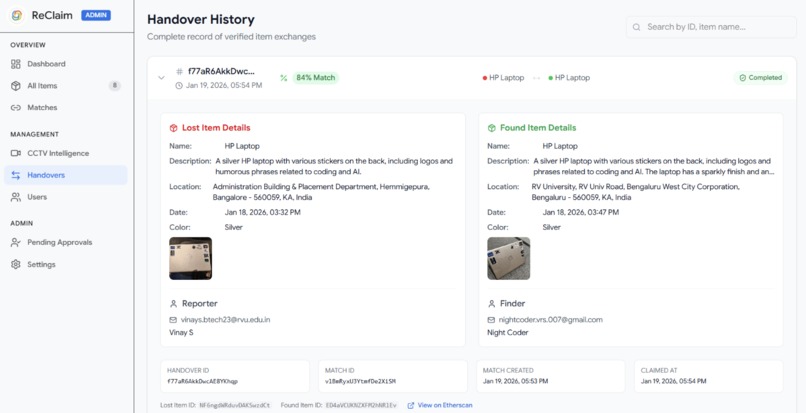This screenshot has height=413, width=806.
Task: Open the Dashboard page
Action: click(x=65, y=64)
